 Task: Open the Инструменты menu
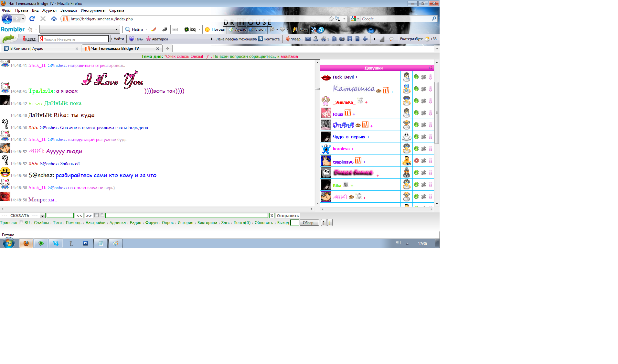pos(93,10)
